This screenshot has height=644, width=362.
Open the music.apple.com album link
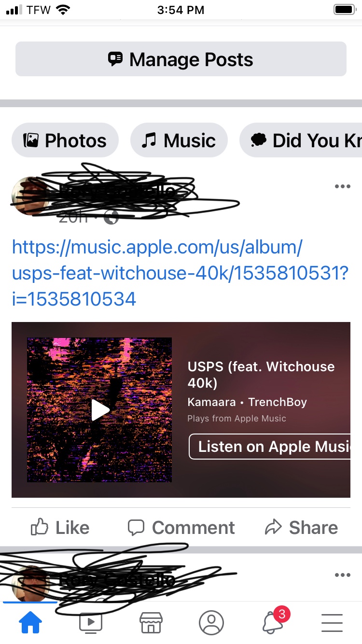coord(180,273)
